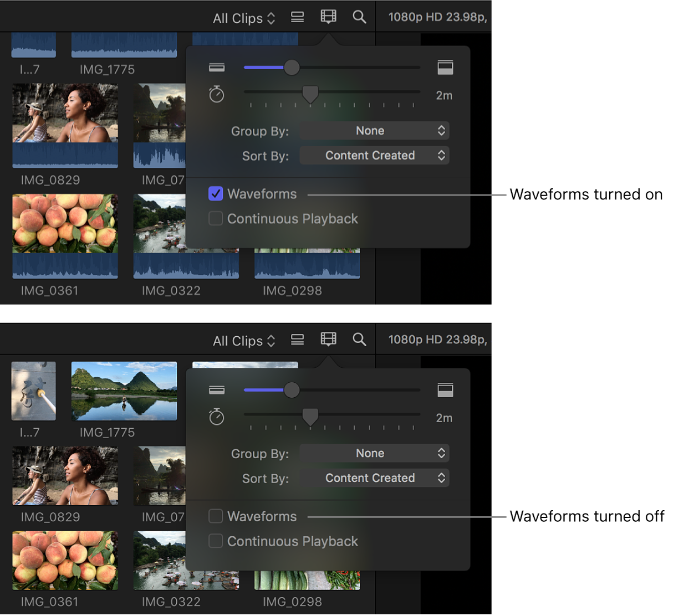The image size is (699, 616).
Task: Open the search icon in the lower browser
Action: point(359,340)
